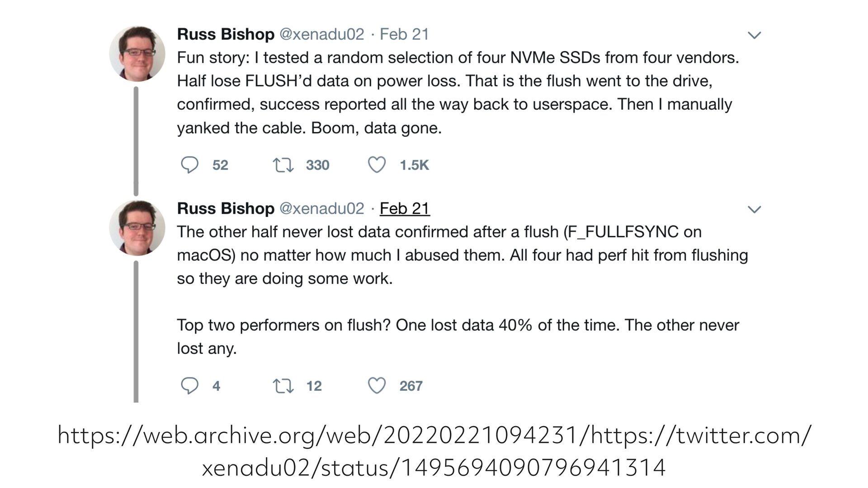Screen dimensions: 868x488
Task: Click the 52 replies count
Action: coord(220,165)
